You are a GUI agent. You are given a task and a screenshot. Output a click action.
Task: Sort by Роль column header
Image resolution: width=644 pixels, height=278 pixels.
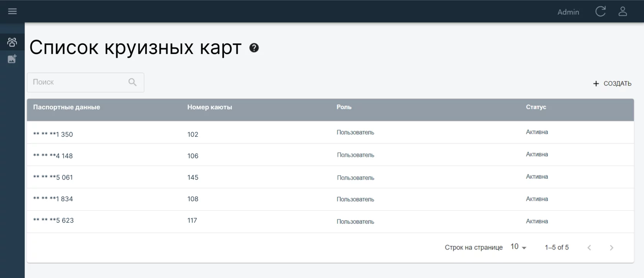[x=344, y=107]
